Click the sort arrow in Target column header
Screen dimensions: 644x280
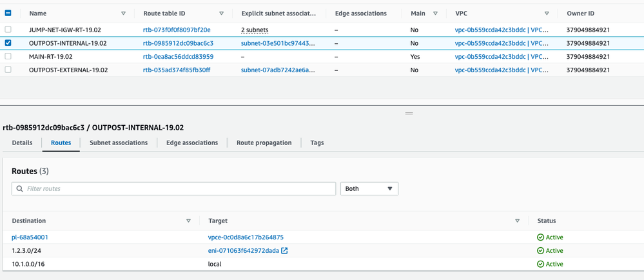517,221
